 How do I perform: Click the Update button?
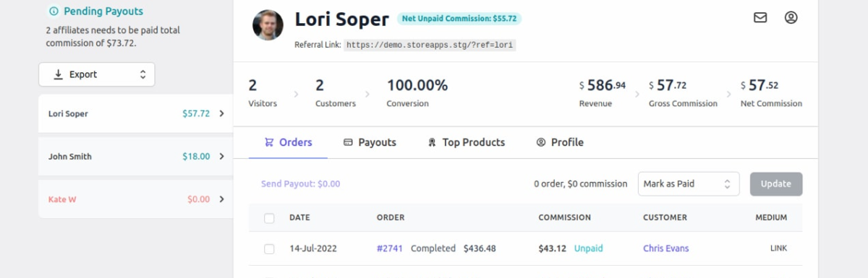point(776,183)
